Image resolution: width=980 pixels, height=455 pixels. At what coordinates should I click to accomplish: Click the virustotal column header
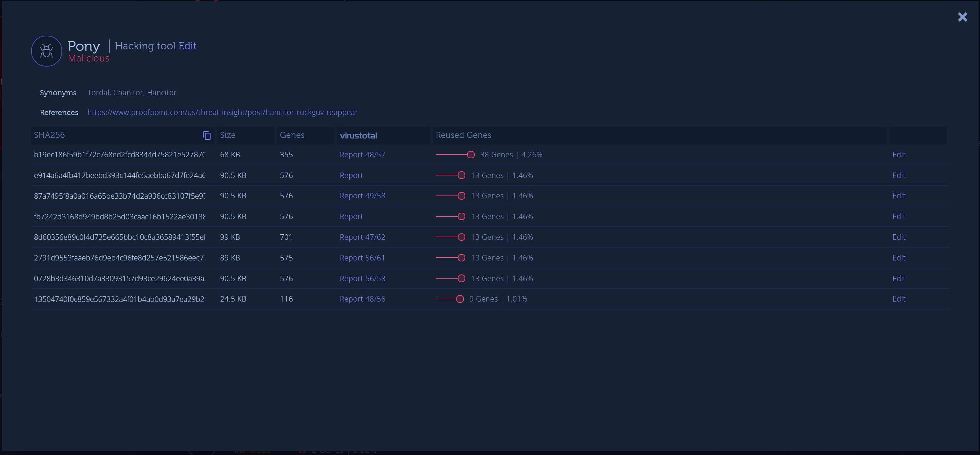coord(358,135)
